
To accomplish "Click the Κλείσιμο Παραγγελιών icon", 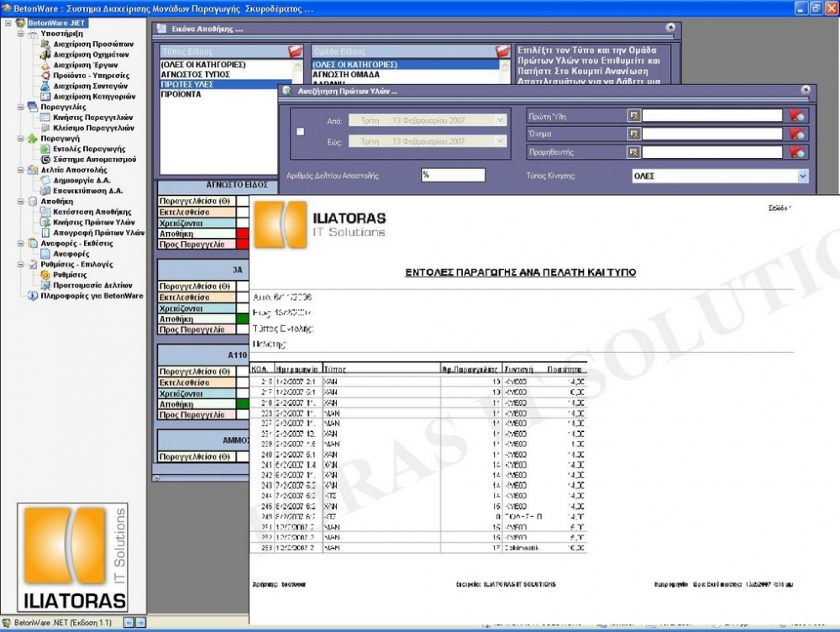I will click(x=45, y=128).
